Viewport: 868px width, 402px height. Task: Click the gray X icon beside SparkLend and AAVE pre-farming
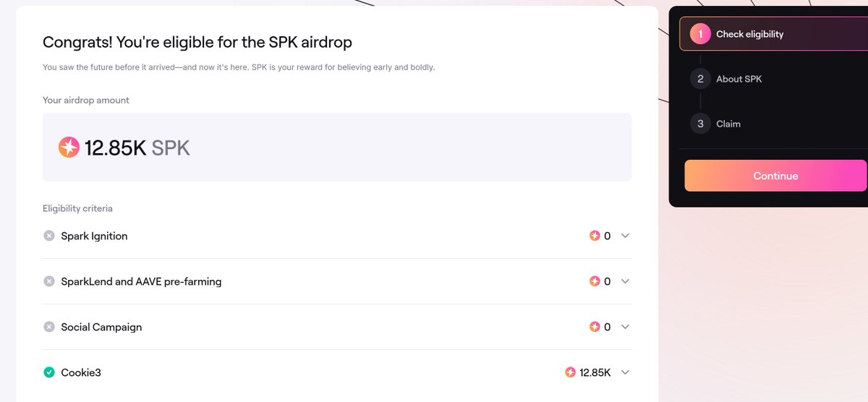pyautogui.click(x=49, y=281)
